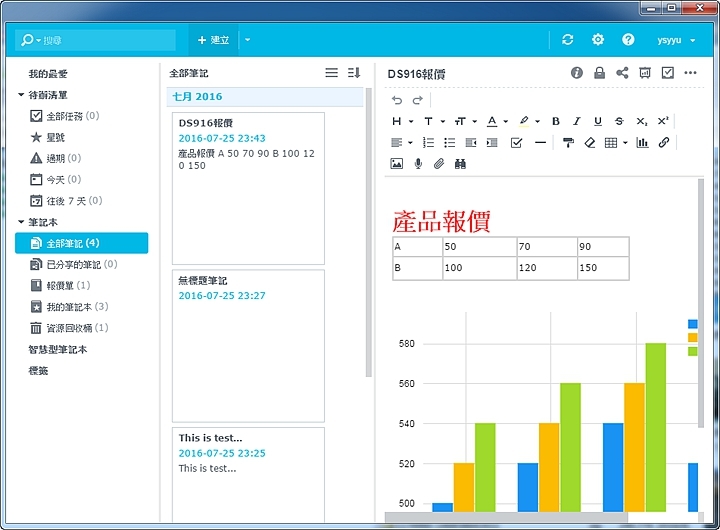
Task: Click the microphone audio recording icon
Action: click(x=418, y=164)
